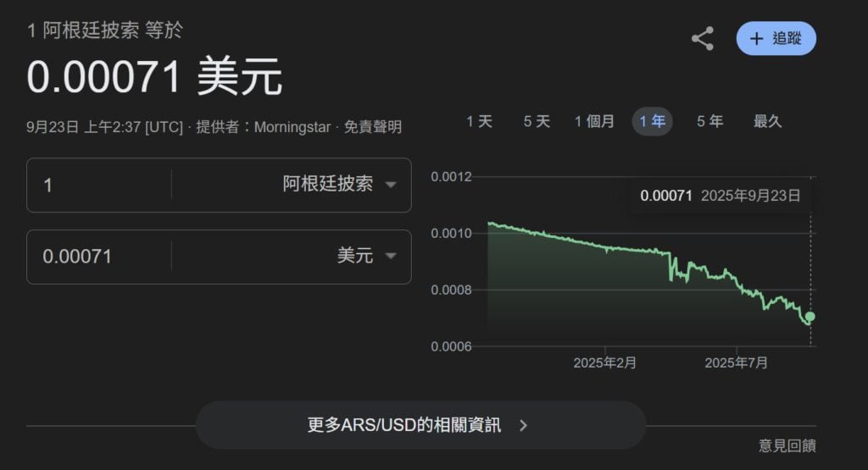Viewport: 868px width, 470px height.
Task: Switch to the 1 個月 range tab
Action: (x=594, y=122)
